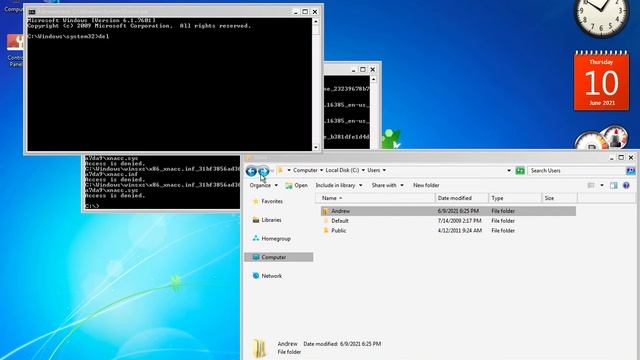Open Explorer help question mark icon

point(626,185)
